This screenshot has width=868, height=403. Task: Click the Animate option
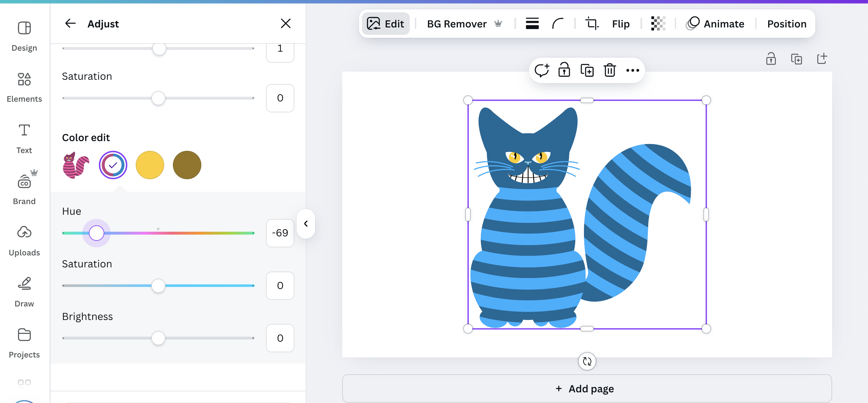(x=724, y=24)
